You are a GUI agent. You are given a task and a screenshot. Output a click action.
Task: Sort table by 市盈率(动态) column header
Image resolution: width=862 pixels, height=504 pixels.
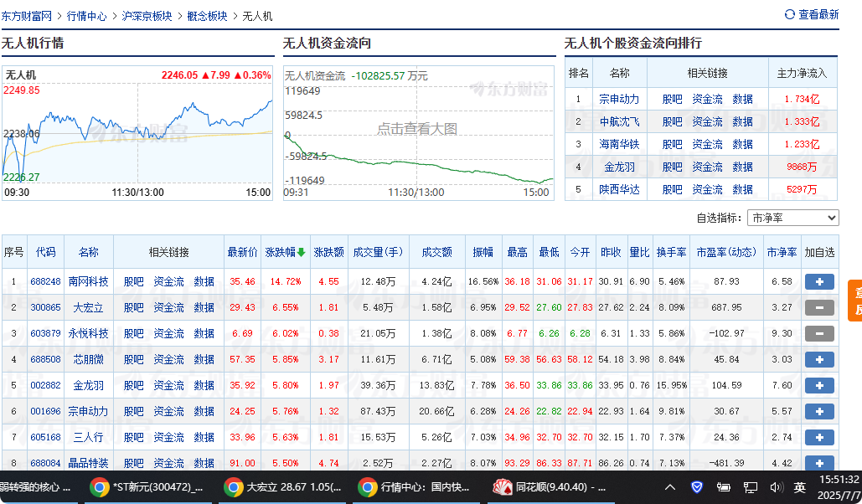(726, 252)
